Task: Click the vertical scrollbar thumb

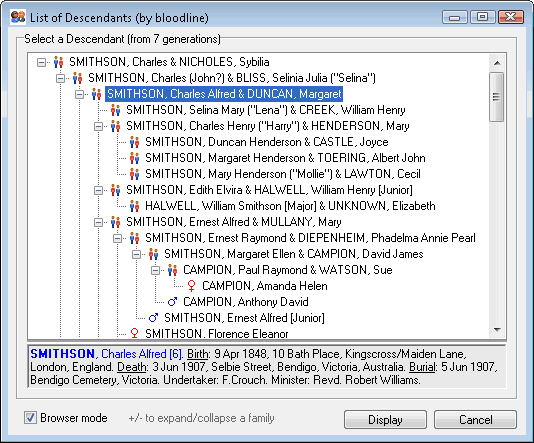Action: pos(497,97)
